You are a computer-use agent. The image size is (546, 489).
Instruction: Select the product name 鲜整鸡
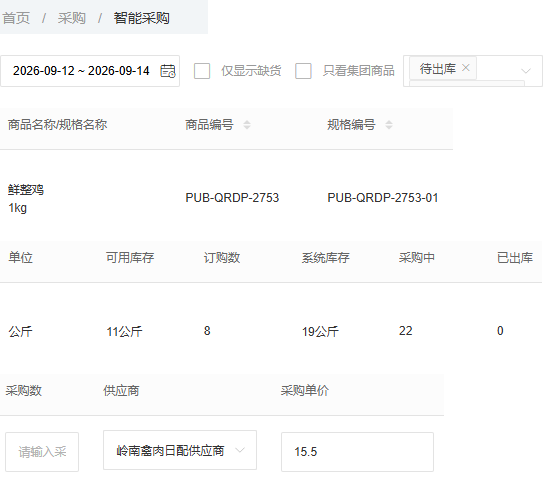(26, 190)
